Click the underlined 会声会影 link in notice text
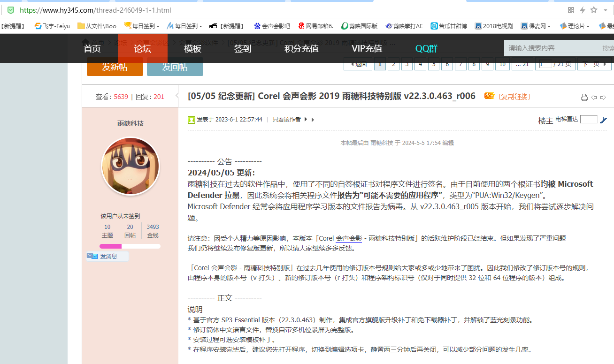The width and height of the screenshot is (614, 364). (349, 238)
